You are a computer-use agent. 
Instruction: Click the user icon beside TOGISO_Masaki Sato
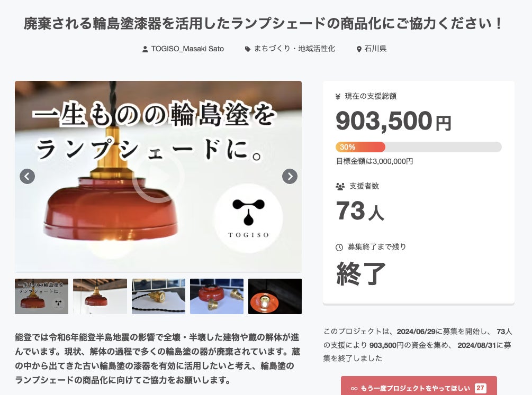145,49
